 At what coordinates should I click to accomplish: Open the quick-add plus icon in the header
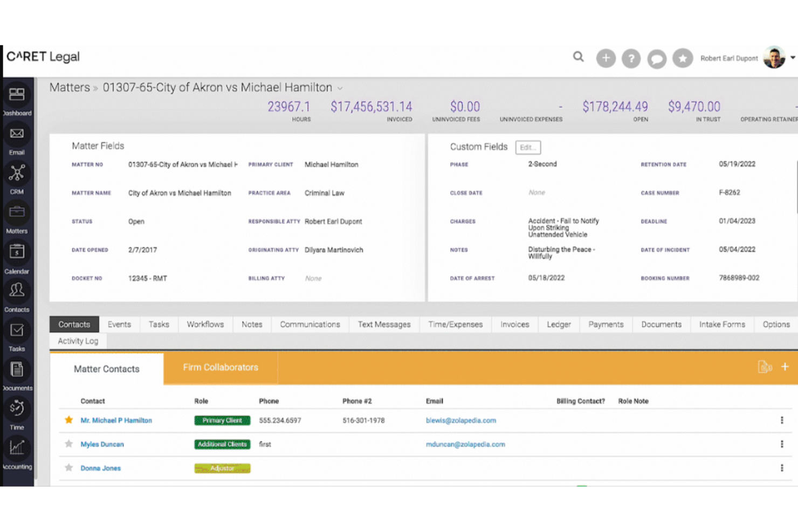(x=606, y=58)
